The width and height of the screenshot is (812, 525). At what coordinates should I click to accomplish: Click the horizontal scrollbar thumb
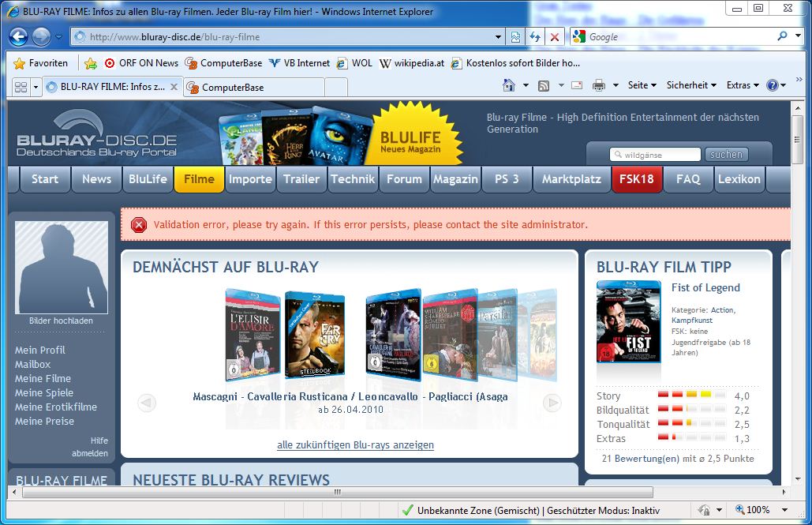pos(338,492)
